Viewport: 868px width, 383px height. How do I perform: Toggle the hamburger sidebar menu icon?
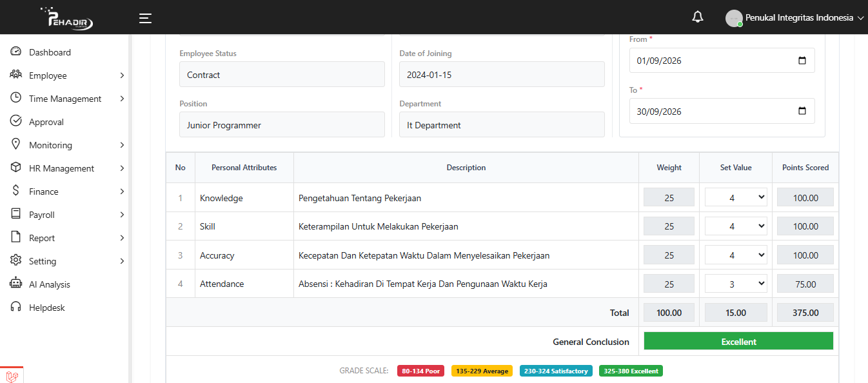[145, 18]
